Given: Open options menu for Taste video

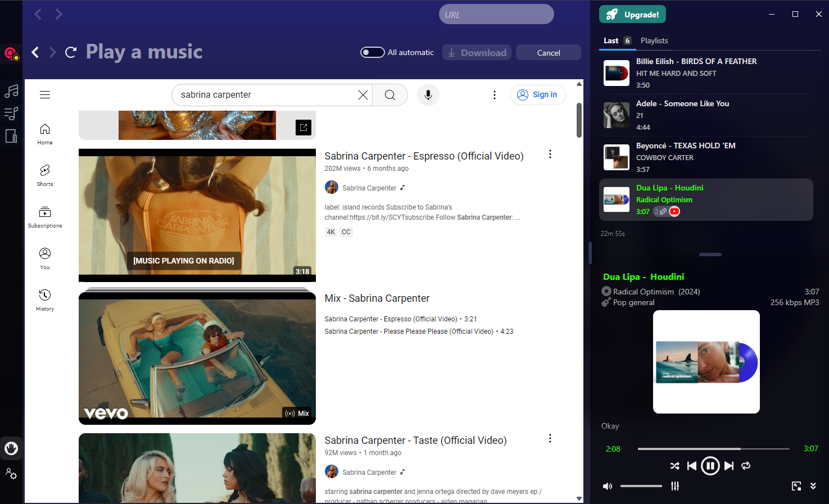Looking at the screenshot, I should click(550, 438).
